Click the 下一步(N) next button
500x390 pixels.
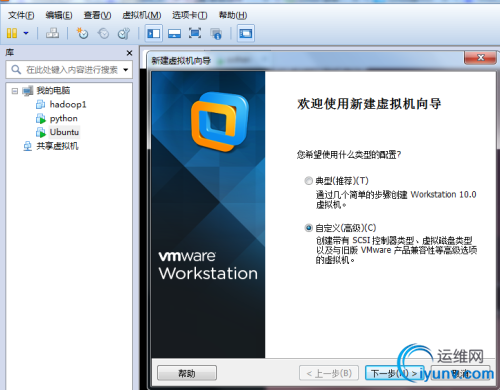[394, 373]
